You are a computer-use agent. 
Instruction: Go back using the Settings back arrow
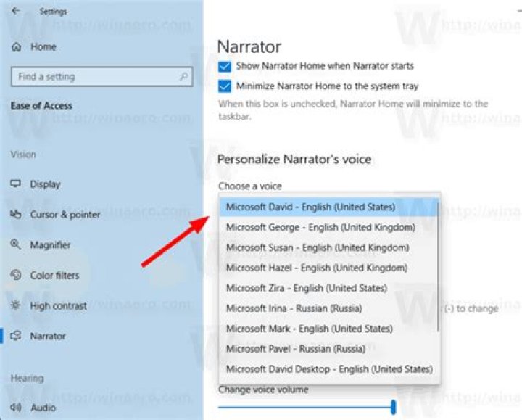16,11
